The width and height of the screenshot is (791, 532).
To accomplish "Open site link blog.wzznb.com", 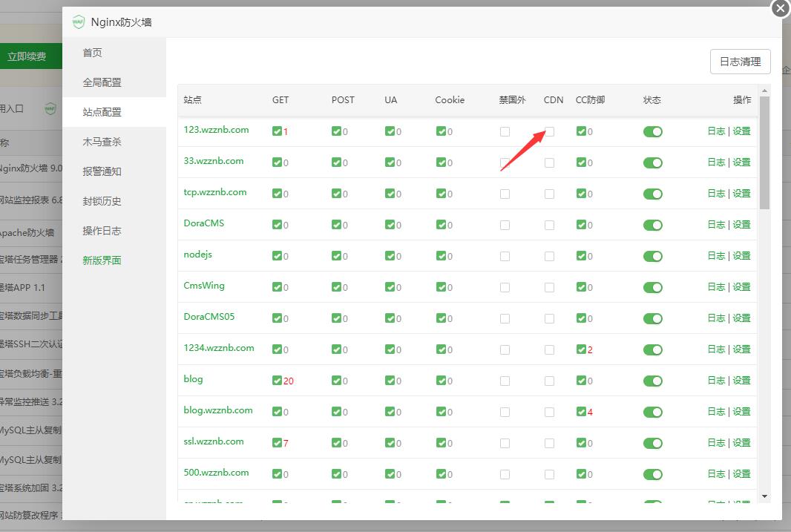I will (218, 410).
